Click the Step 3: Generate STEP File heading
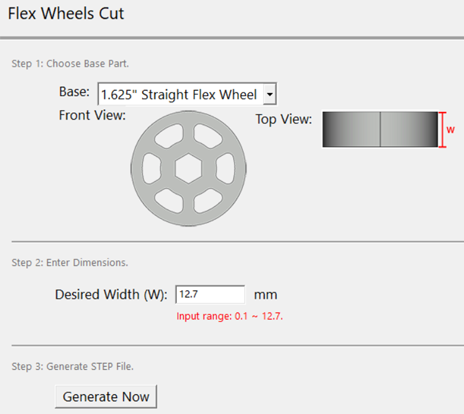The height and width of the screenshot is (414, 464). [x=73, y=366]
